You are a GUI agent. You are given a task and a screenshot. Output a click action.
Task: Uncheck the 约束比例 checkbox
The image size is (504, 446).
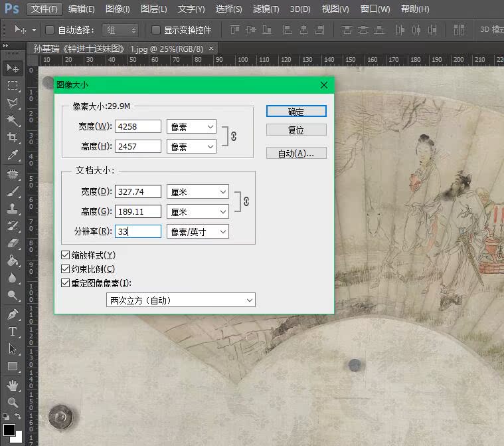click(x=65, y=269)
